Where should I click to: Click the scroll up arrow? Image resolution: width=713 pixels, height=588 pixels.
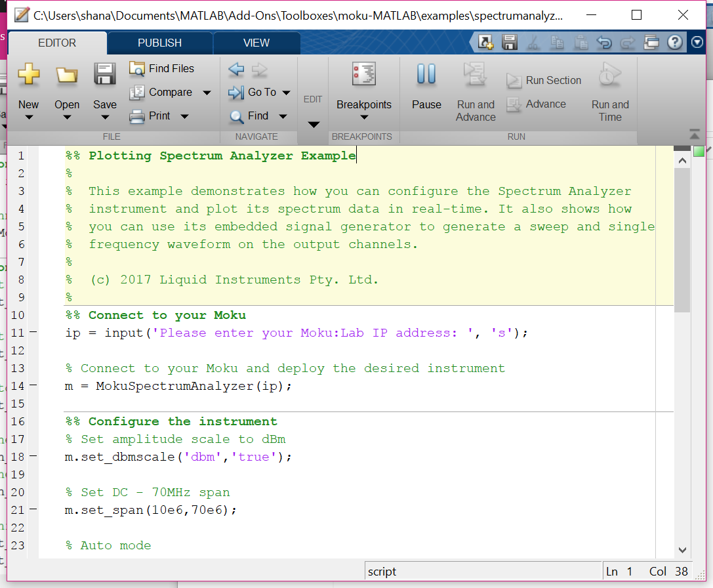point(682,160)
